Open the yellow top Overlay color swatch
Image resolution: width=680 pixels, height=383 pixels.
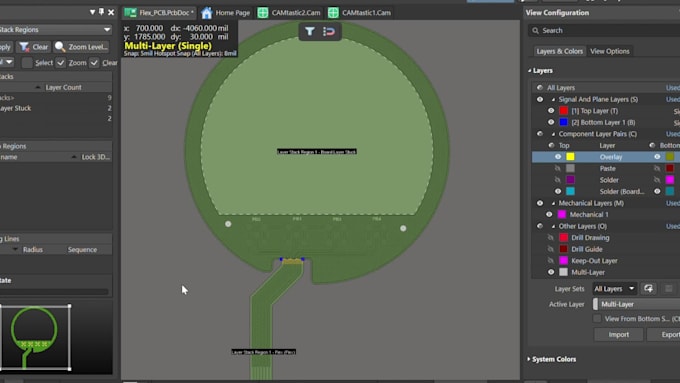tap(570, 157)
